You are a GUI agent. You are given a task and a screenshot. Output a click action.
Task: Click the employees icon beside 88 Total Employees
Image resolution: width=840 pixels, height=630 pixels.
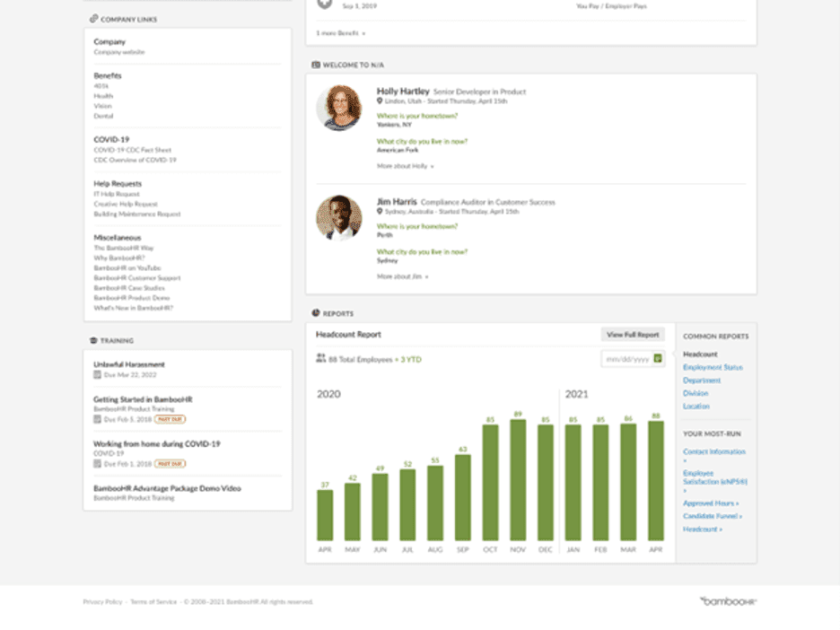[x=320, y=356]
